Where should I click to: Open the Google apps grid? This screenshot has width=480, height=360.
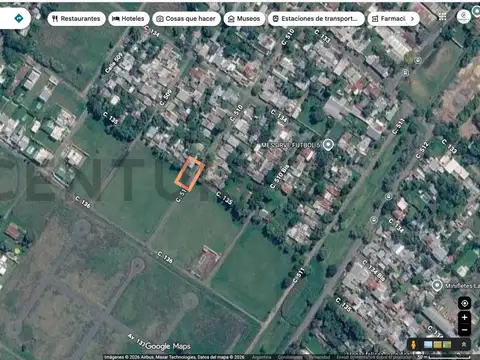click(x=442, y=17)
